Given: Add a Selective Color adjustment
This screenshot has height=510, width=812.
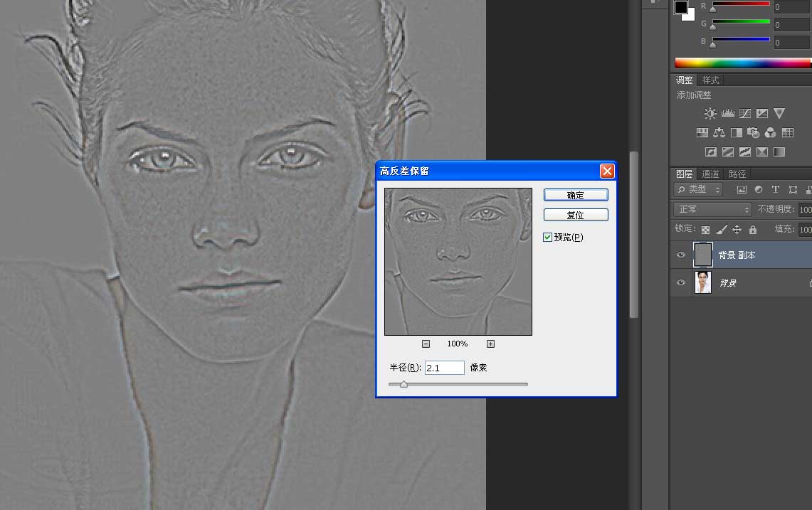Looking at the screenshot, I should tap(761, 152).
